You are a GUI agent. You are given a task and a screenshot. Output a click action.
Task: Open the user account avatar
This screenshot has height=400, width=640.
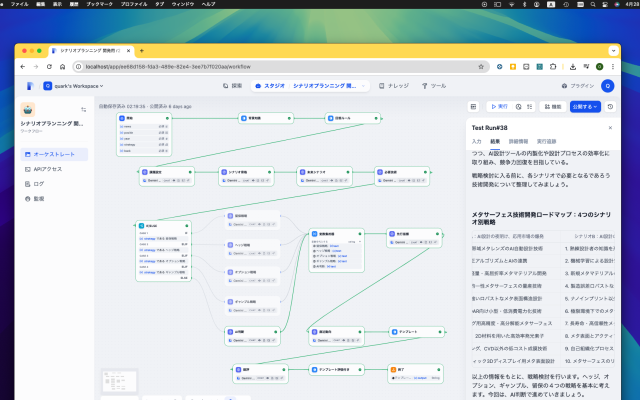(607, 86)
